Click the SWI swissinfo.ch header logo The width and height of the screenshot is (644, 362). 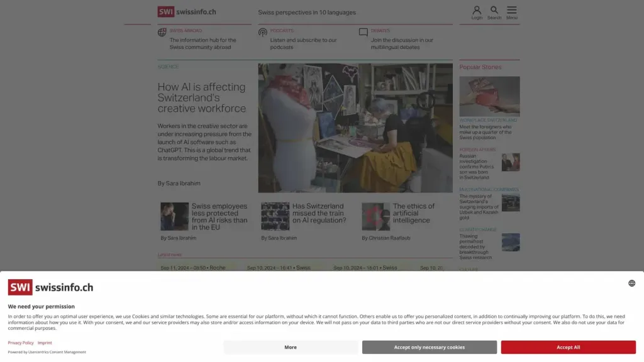click(187, 12)
